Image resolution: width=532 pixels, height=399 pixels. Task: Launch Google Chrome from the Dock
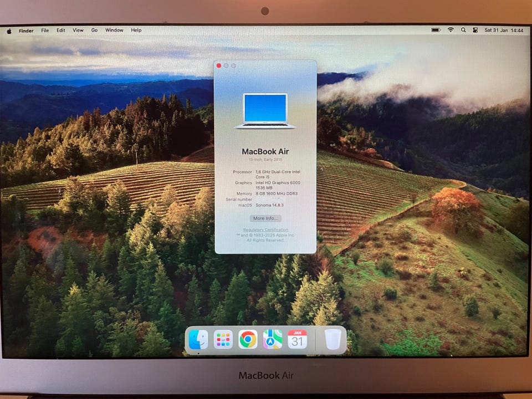coord(248,339)
